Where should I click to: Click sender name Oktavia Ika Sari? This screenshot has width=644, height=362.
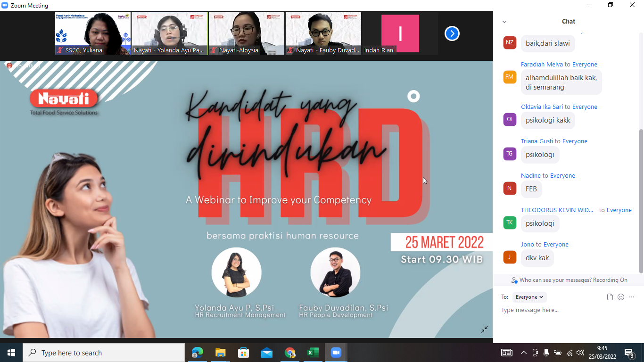pos(542,107)
